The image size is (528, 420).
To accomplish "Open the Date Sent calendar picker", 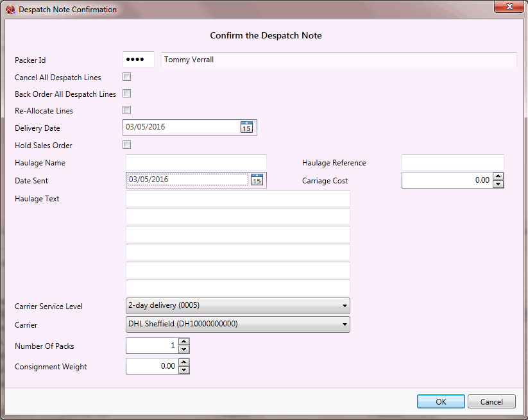I will (257, 180).
